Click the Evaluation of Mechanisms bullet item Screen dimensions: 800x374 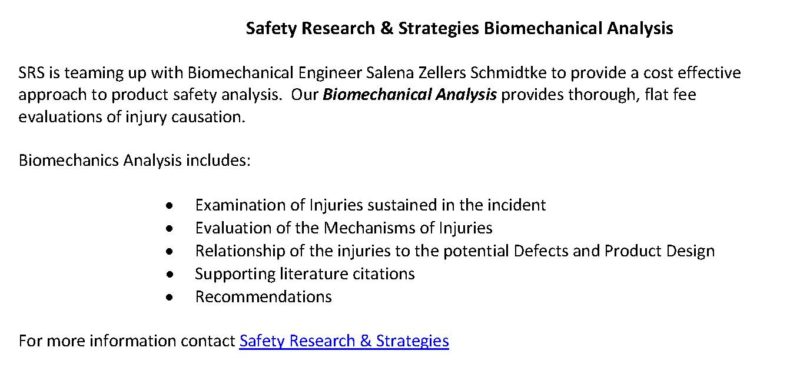[x=343, y=228]
